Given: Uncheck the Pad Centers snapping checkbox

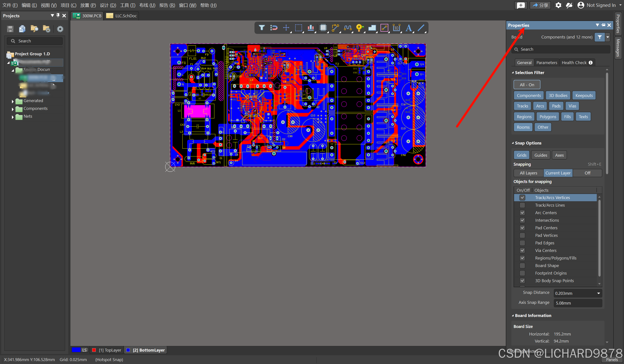Looking at the screenshot, I should (522, 228).
